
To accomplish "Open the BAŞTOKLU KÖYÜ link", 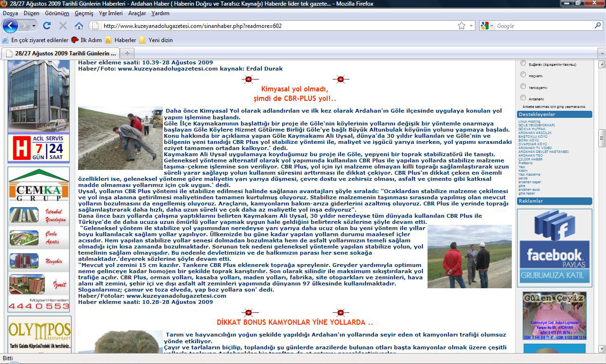I will tap(533, 136).
